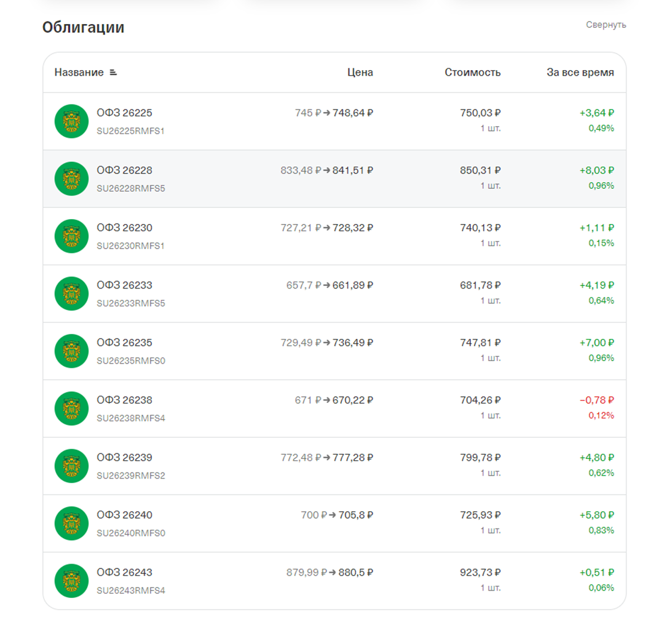Screen dimensions: 672x622
Task: Click the 750,03 ₽ value of ОФЗ 26225
Action: (480, 113)
